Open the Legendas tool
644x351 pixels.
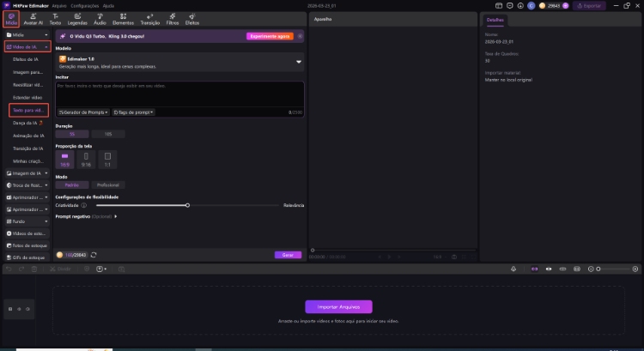[x=77, y=19]
